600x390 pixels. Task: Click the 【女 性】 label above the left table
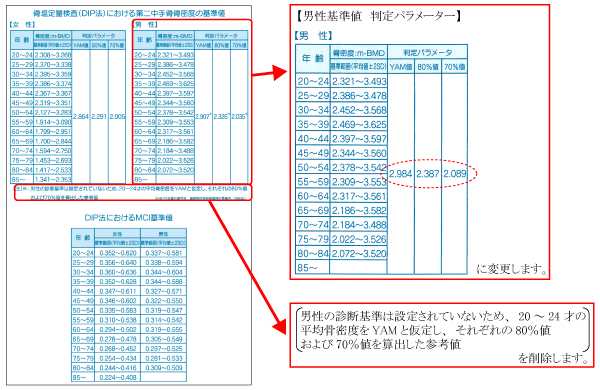[x=22, y=25]
